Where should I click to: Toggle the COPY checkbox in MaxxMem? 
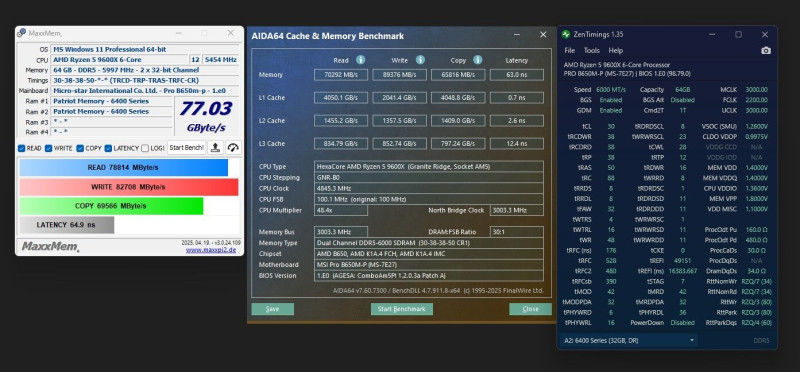click(x=80, y=148)
